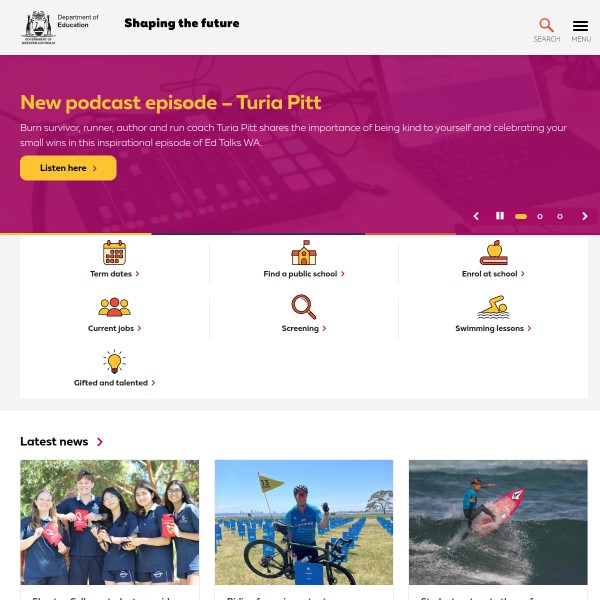Screen dimensions: 600x600
Task: Open the Search magnifier icon
Action: tap(546, 25)
